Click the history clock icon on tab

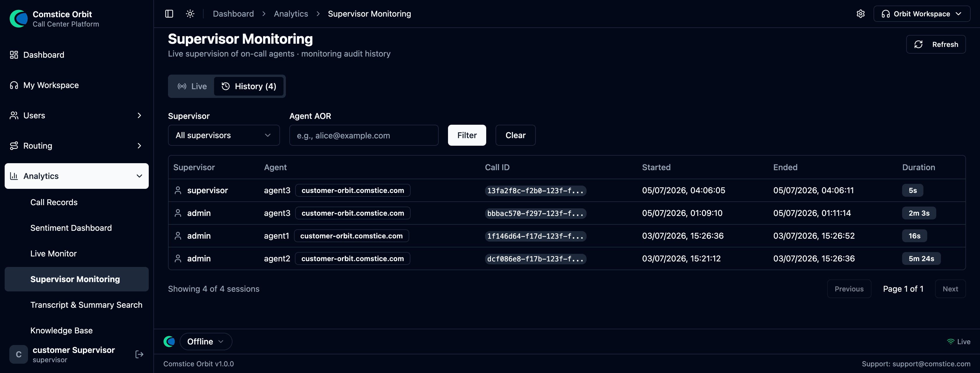225,86
